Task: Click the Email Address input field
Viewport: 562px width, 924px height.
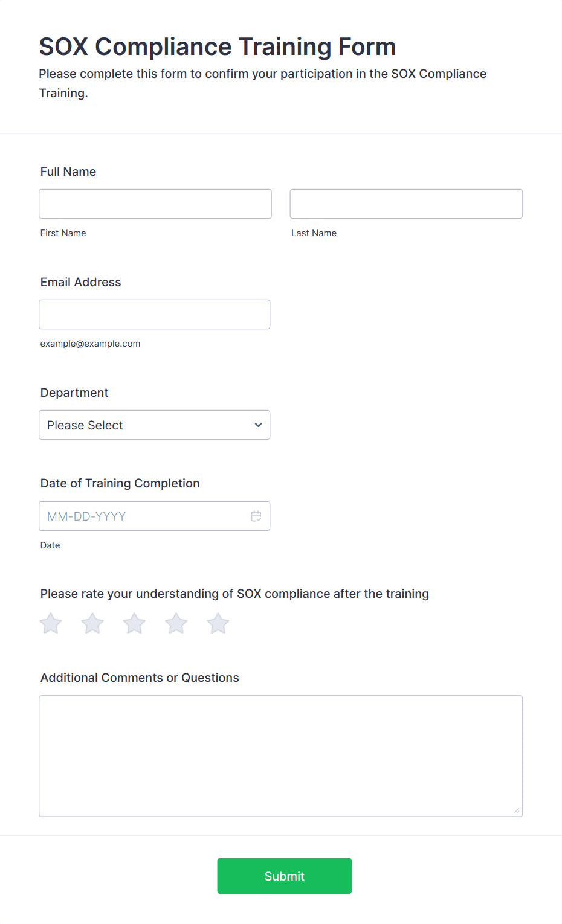Action: click(x=155, y=315)
